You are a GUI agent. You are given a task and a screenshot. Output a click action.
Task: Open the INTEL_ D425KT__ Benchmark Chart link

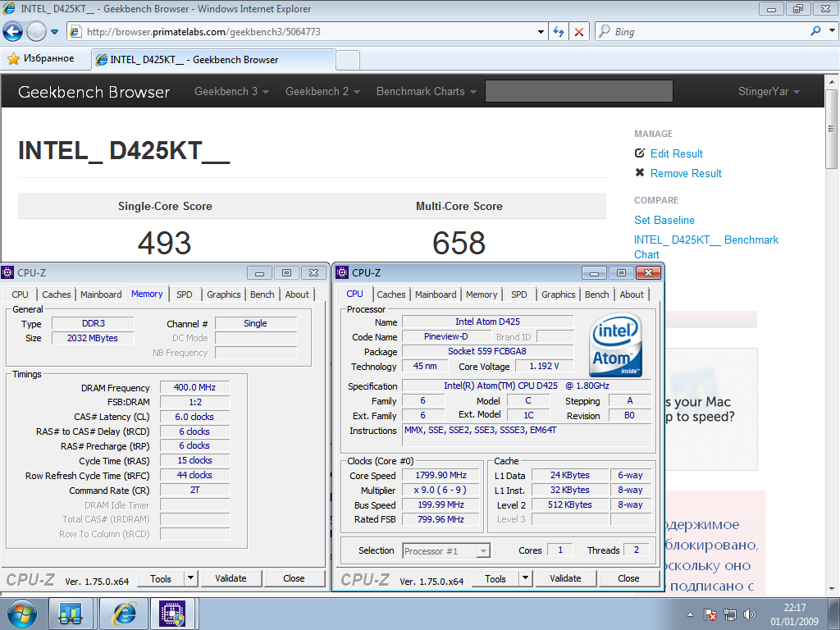[x=706, y=247]
